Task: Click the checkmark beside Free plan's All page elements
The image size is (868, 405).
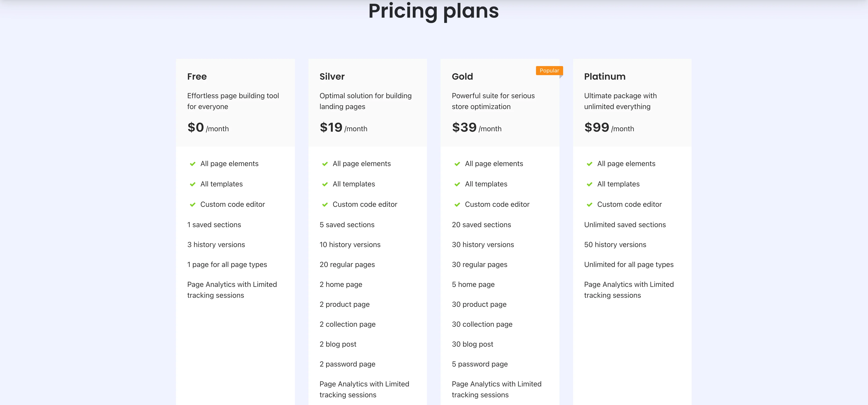Action: tap(193, 164)
